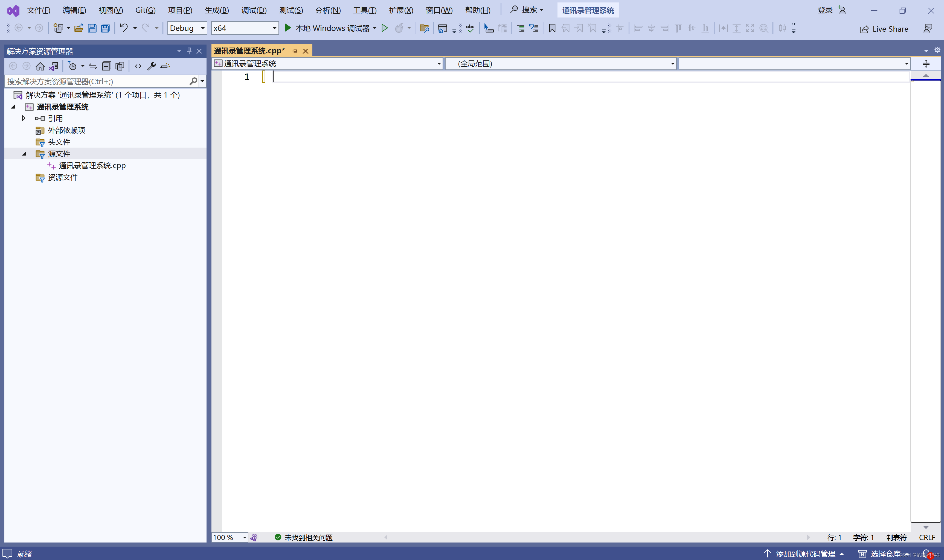Screen dimensions: 944x560
Task: Click the Home icon in Solution Explorer
Action: [40, 66]
